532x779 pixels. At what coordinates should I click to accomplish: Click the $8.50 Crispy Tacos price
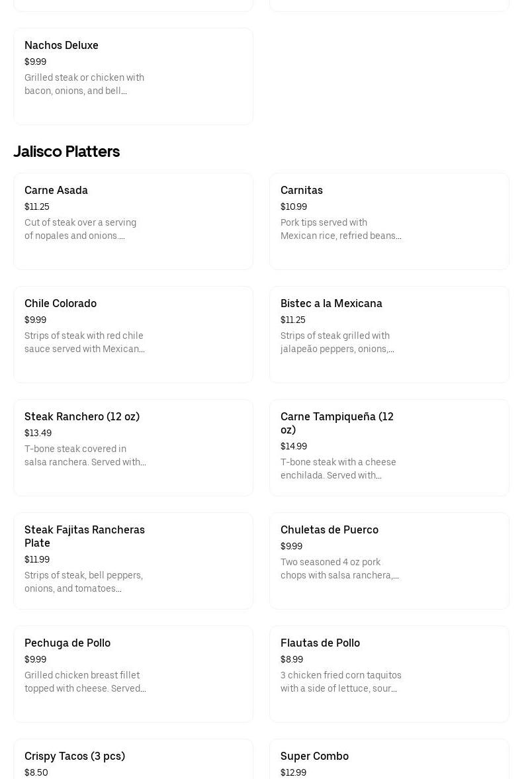[36, 773]
